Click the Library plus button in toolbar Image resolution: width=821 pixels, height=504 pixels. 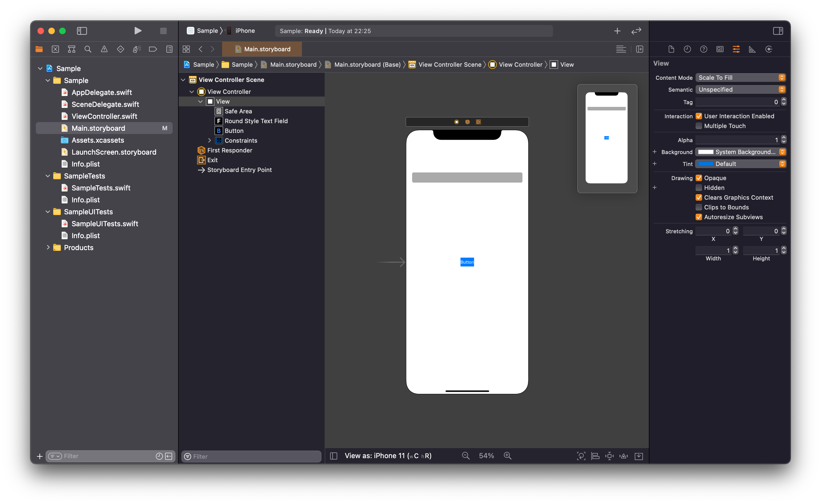(617, 31)
